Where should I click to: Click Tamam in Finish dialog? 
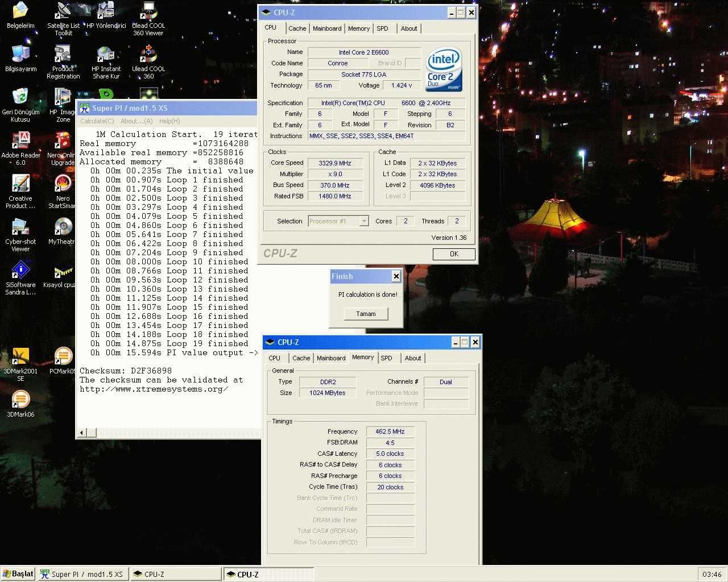[366, 314]
